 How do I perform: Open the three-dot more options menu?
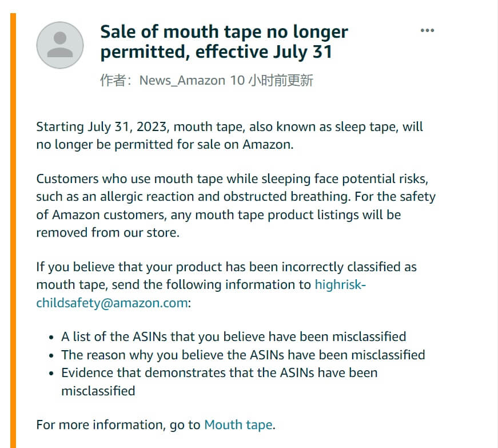point(427,30)
